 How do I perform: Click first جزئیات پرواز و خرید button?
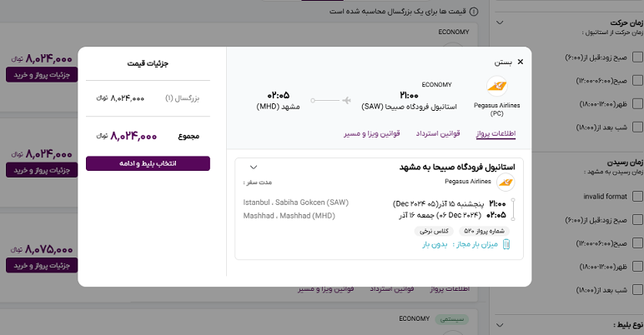[x=42, y=75]
